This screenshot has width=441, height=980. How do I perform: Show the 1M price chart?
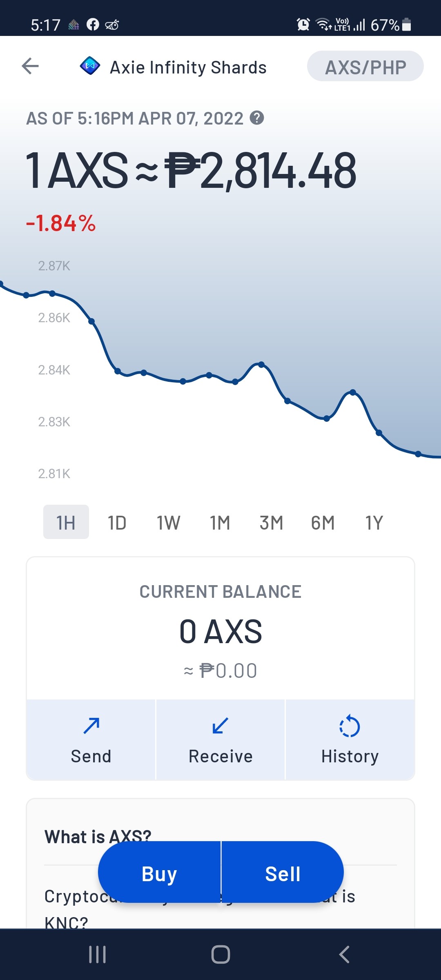coord(220,523)
